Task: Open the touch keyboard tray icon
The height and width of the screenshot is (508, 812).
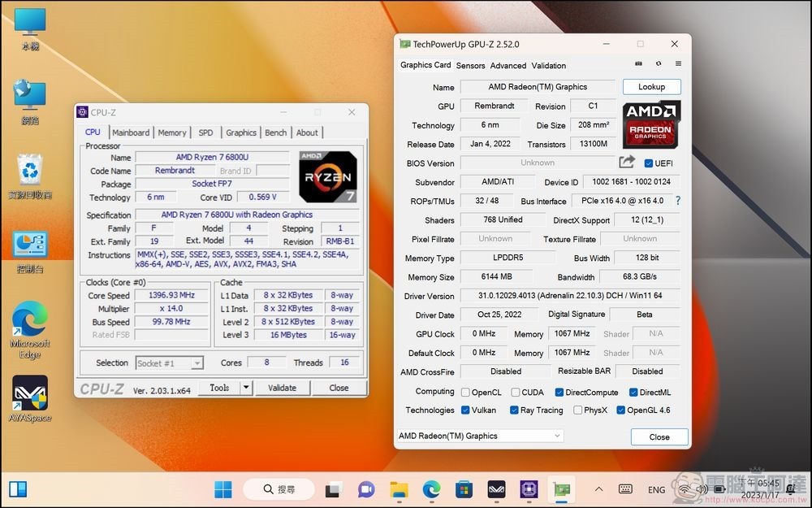Action: 625,488
